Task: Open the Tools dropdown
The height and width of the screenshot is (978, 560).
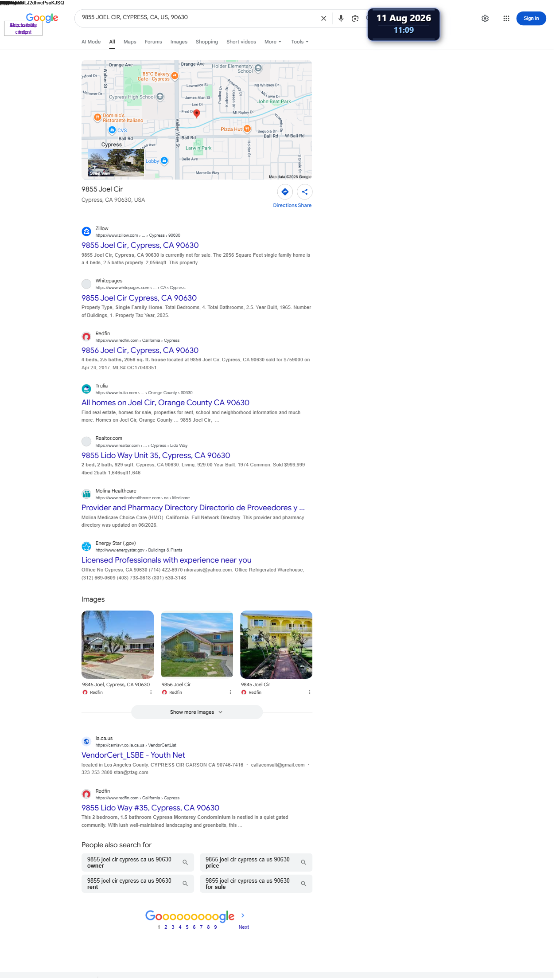Action: click(299, 42)
